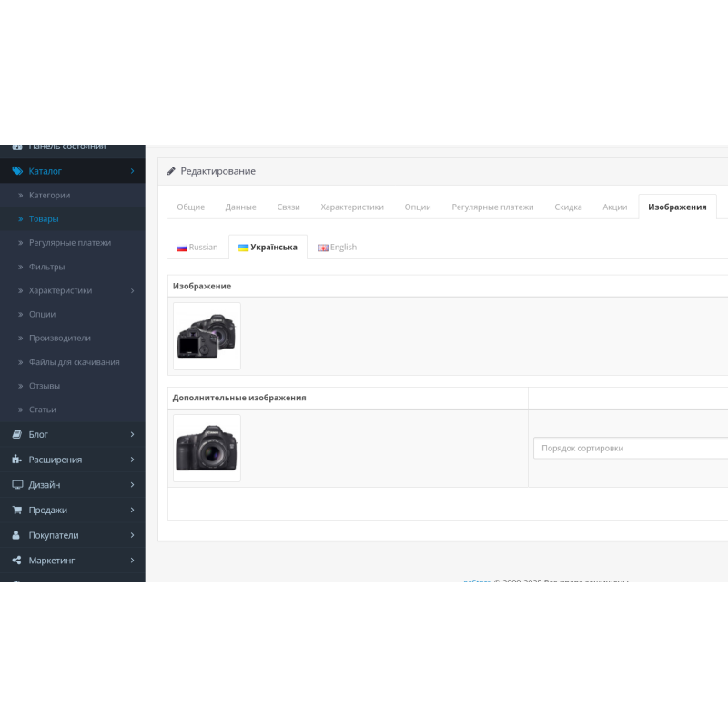Click the Блог book icon

(x=16, y=435)
